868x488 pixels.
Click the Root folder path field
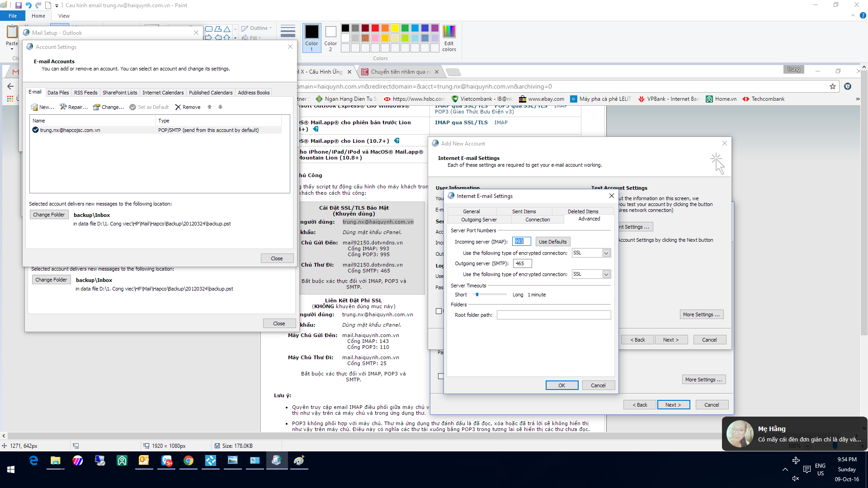pos(554,315)
